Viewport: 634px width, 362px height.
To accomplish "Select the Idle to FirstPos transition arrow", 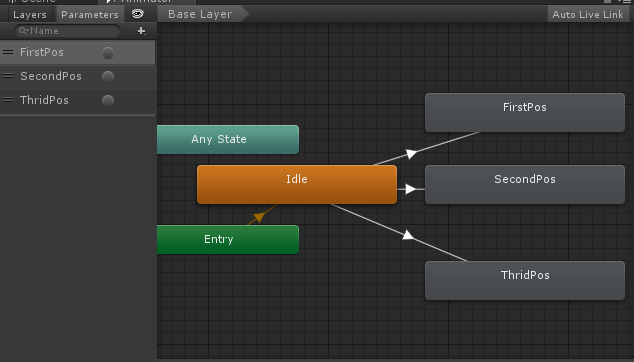I will (411, 154).
